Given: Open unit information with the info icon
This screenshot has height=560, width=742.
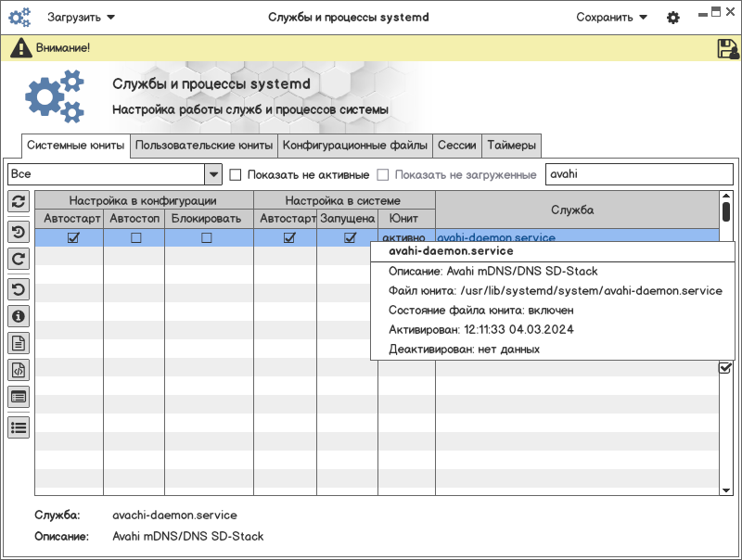Looking at the screenshot, I should pyautogui.click(x=19, y=316).
